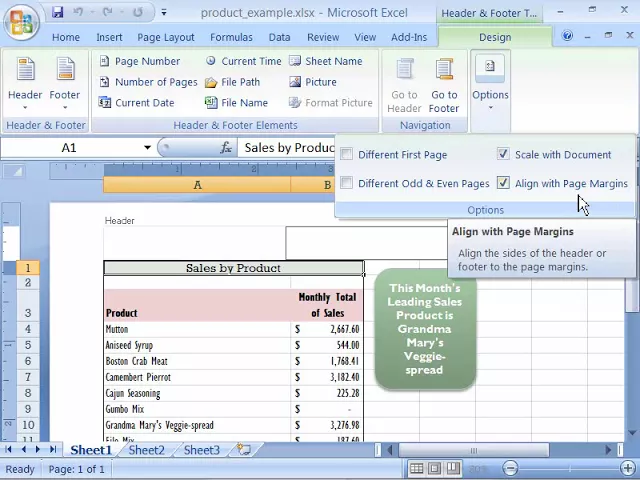This screenshot has height=480, width=640.
Task: Switch to Sheet2 tab
Action: tap(147, 450)
